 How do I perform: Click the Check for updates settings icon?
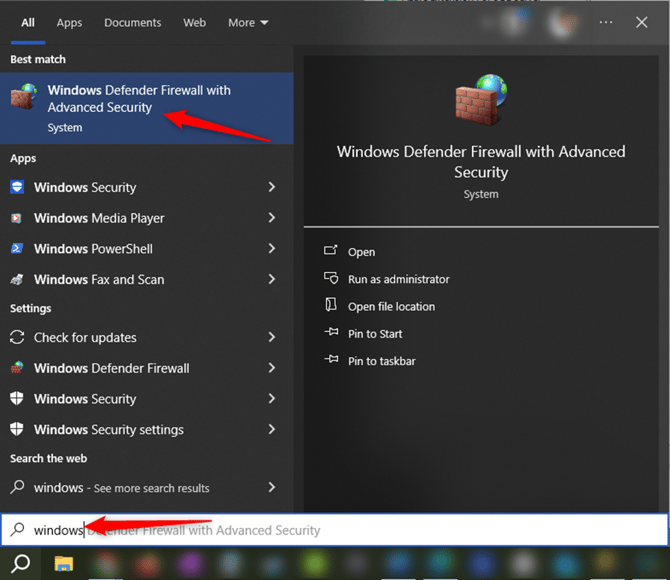[x=17, y=338]
